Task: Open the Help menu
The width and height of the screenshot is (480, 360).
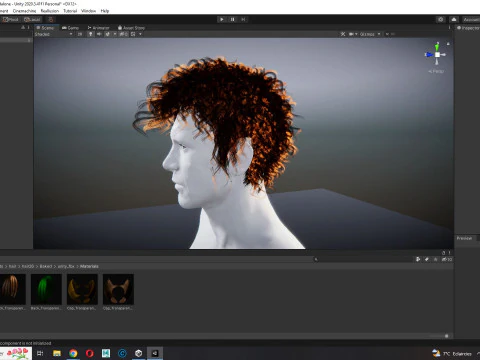Action: tap(105, 11)
